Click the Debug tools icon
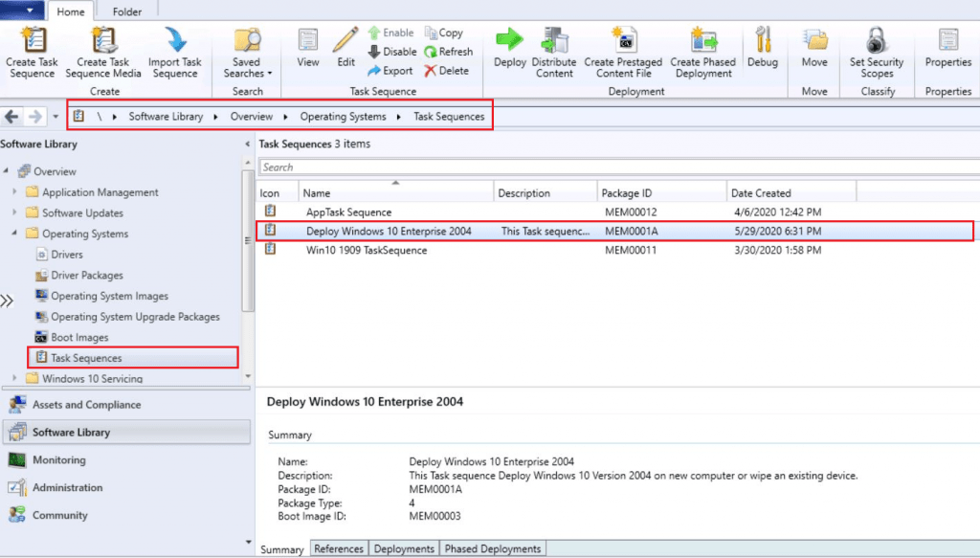The height and width of the screenshot is (558, 980). [763, 40]
